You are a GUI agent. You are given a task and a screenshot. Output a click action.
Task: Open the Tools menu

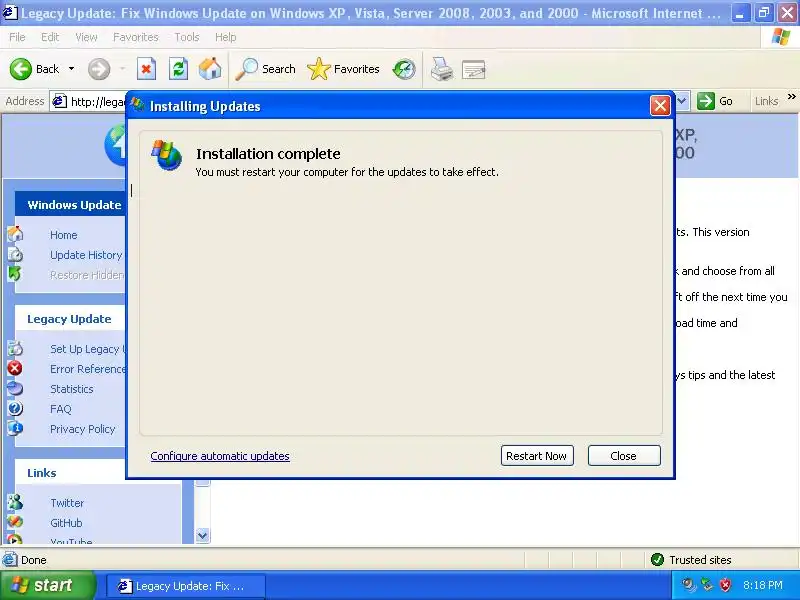(x=187, y=37)
